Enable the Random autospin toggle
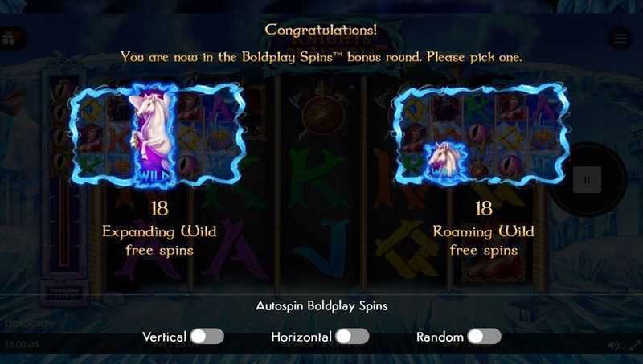The width and height of the screenshot is (643, 364). pyautogui.click(x=485, y=337)
